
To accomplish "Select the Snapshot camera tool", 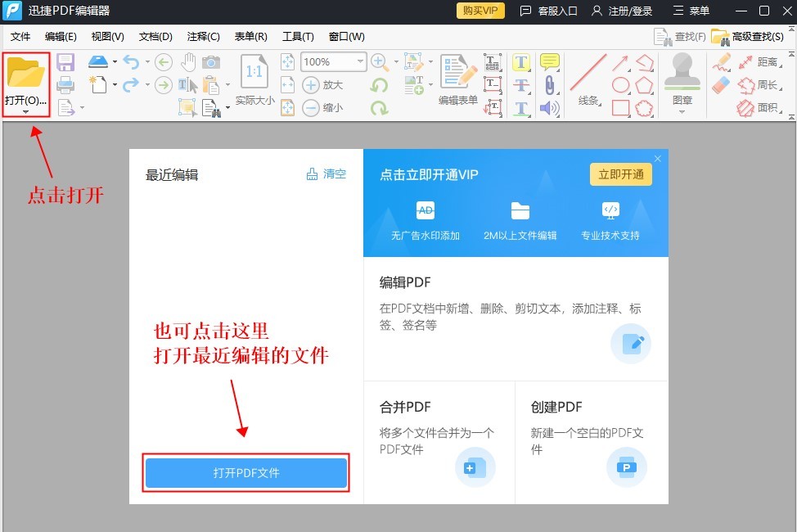I will [211, 62].
